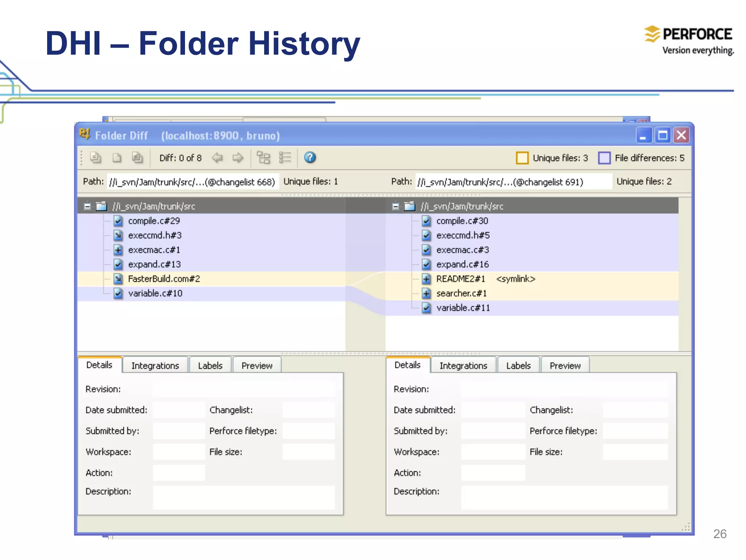Click file icon of README2#1
746x560 pixels.
(x=426, y=279)
